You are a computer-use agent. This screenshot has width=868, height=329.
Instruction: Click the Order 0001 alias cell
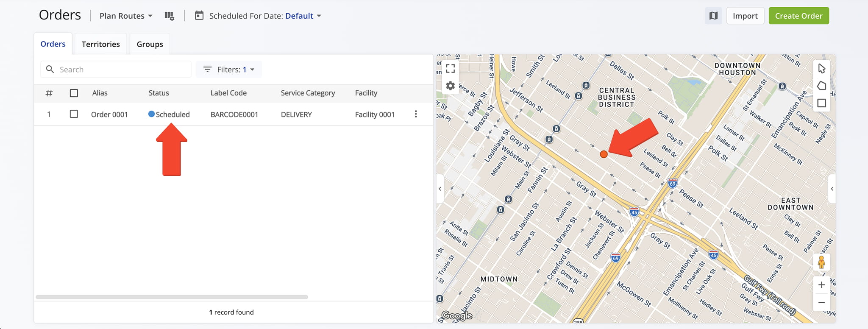[x=109, y=114]
